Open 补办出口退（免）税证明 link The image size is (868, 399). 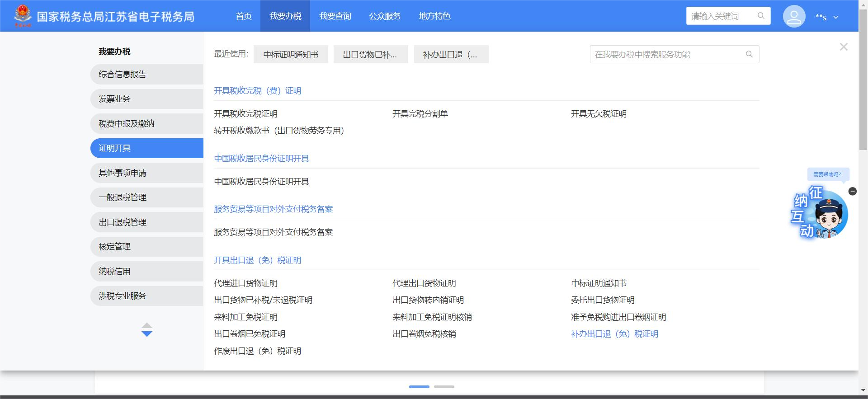point(614,334)
